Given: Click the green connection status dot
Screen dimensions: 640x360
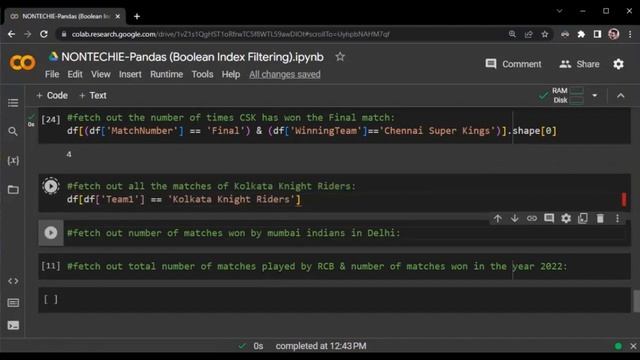Looking at the screenshot, I should [x=618, y=346].
